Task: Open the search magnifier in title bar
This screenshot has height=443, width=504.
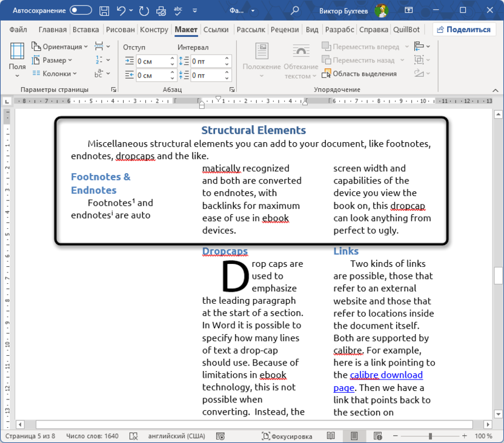Action: [295, 10]
